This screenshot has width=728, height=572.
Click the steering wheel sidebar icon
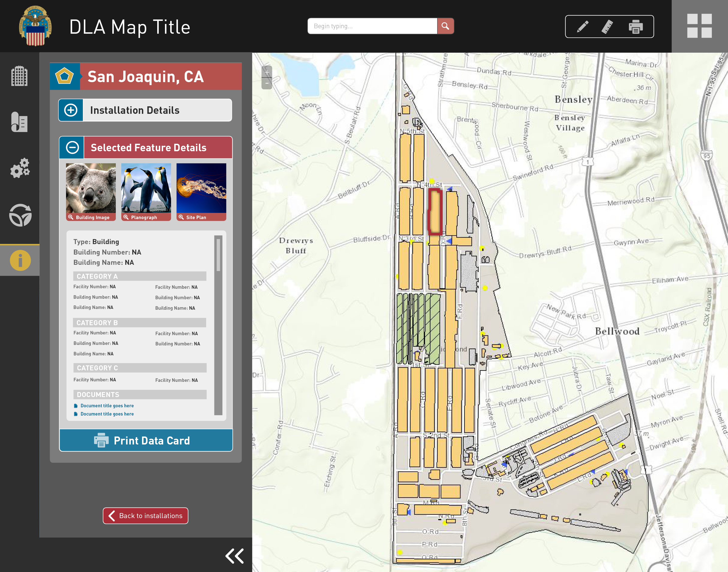coord(20,215)
